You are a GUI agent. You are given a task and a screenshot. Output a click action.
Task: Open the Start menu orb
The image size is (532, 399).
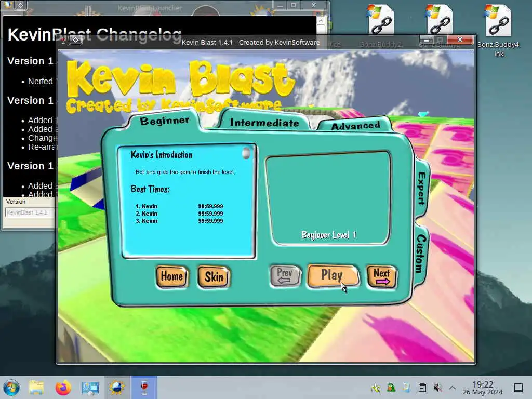(x=11, y=388)
